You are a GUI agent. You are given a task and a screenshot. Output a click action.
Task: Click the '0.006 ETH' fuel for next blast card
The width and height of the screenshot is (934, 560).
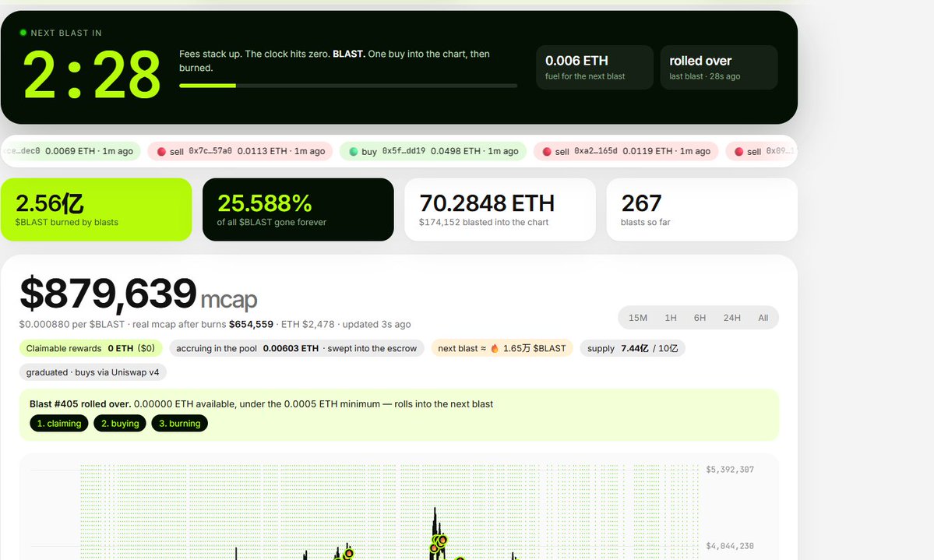[594, 67]
